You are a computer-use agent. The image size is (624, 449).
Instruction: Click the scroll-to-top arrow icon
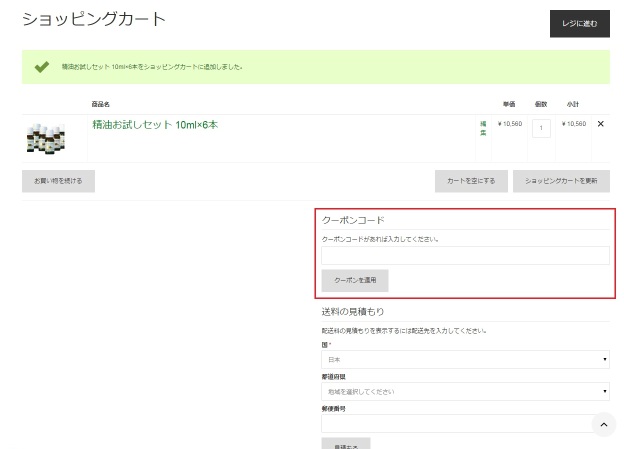[604, 425]
